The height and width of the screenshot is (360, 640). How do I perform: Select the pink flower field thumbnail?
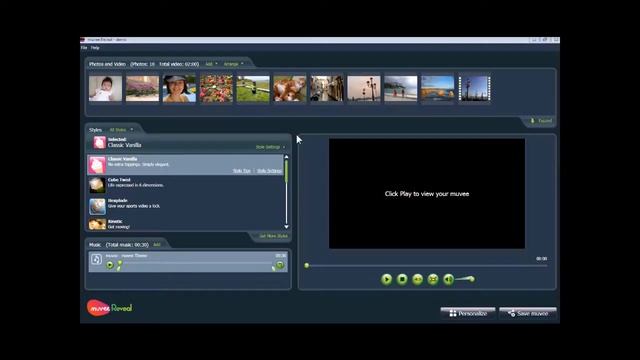click(x=142, y=88)
